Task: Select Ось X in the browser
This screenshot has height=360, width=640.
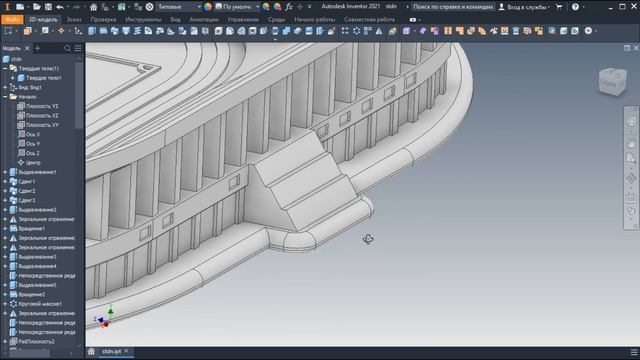Action: (x=33, y=134)
